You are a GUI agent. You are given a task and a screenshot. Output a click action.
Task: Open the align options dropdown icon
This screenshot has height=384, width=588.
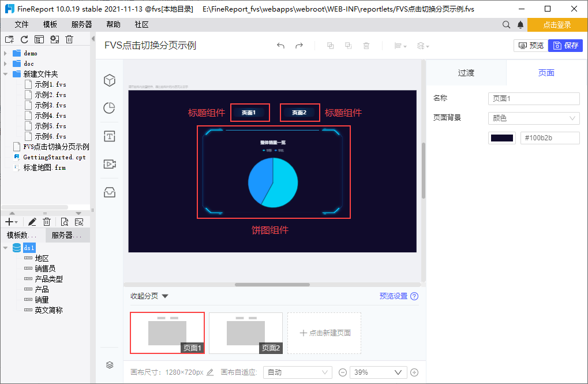click(x=400, y=46)
